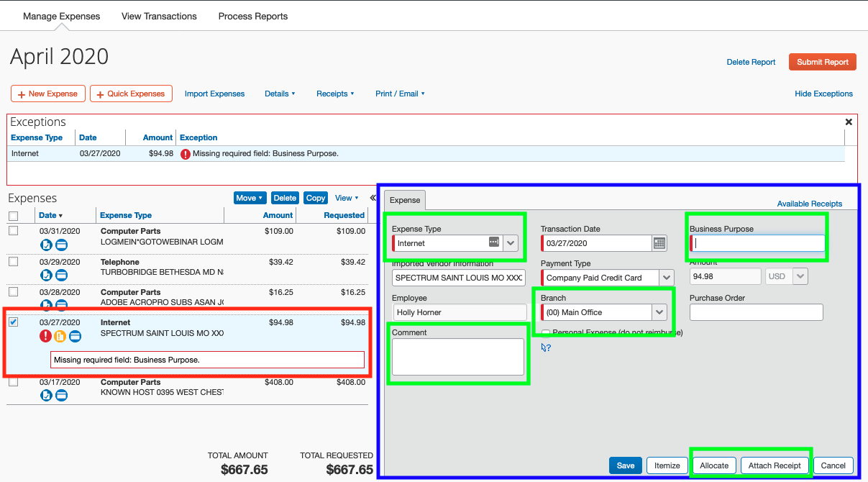Uncheck the selected Internet expense checkbox
868x482 pixels.
click(x=14, y=322)
